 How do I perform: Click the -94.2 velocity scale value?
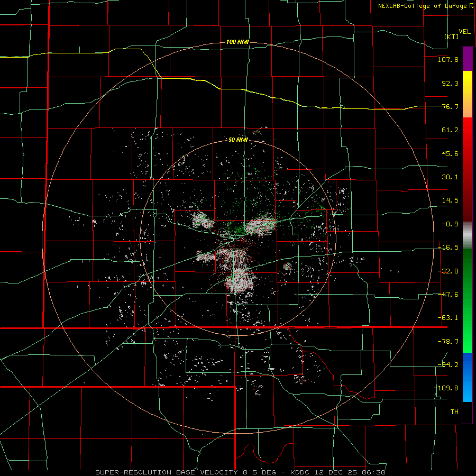pos(448,364)
